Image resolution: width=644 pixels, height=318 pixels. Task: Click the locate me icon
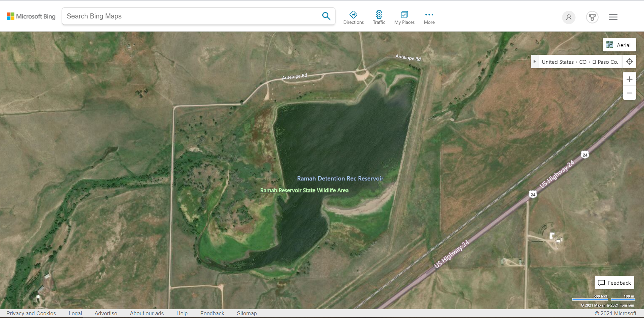pyautogui.click(x=630, y=62)
